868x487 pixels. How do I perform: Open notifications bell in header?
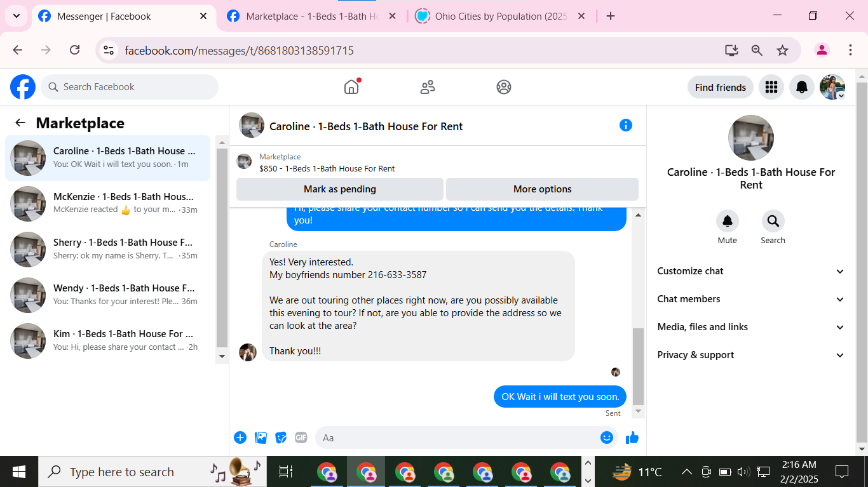802,87
